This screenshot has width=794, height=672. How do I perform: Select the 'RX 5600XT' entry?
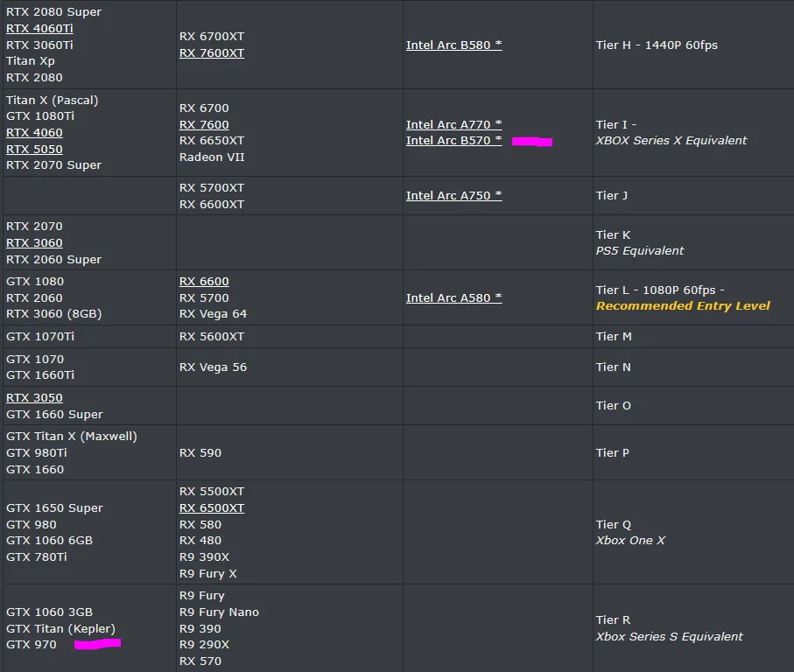pyautogui.click(x=212, y=337)
